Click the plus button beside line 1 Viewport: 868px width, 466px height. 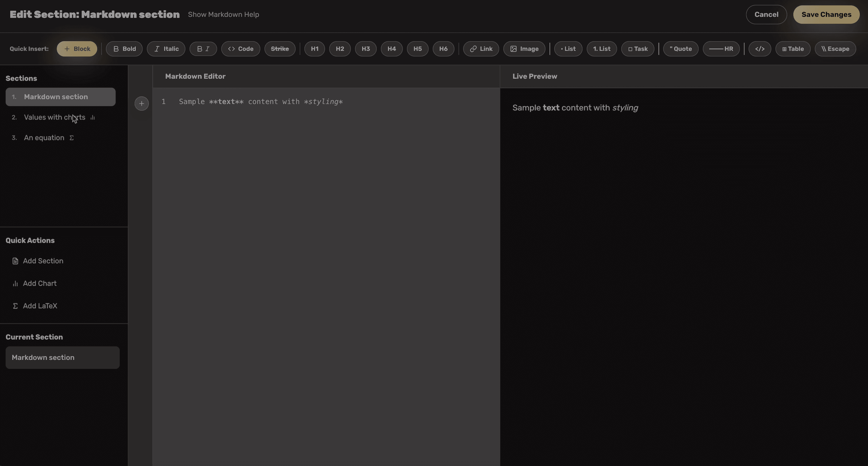tap(141, 103)
